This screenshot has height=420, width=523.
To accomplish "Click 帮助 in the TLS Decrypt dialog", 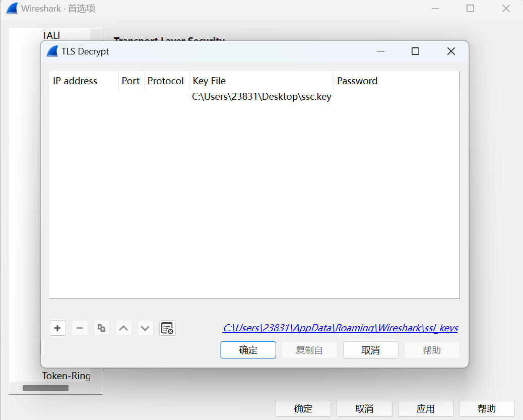I will (x=432, y=350).
